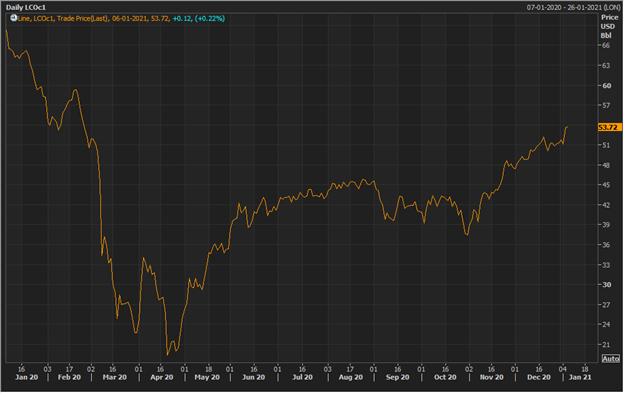Toggle the Auto scale button
Screen dimensions: 624x393
(610, 359)
